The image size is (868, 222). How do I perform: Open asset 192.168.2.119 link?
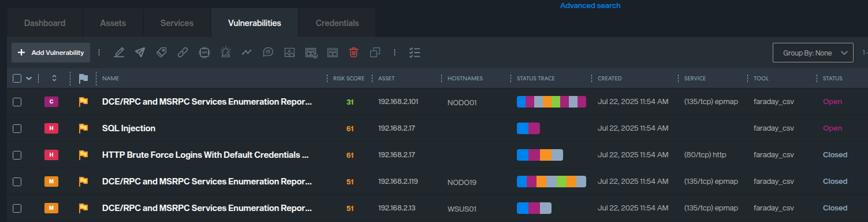398,182
